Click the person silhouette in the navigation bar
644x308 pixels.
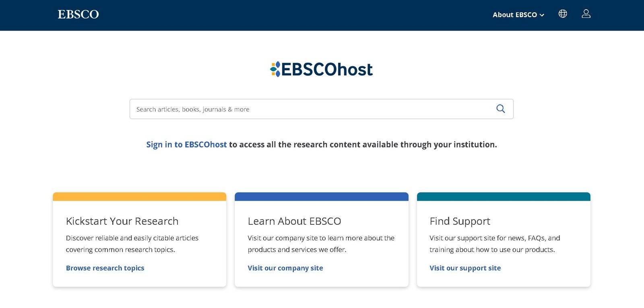point(586,14)
